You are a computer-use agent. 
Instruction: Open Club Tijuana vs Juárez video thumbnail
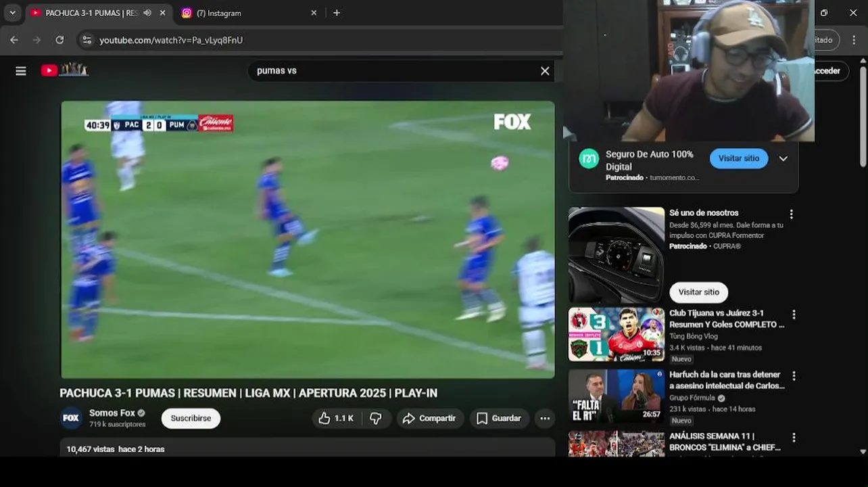(x=617, y=335)
